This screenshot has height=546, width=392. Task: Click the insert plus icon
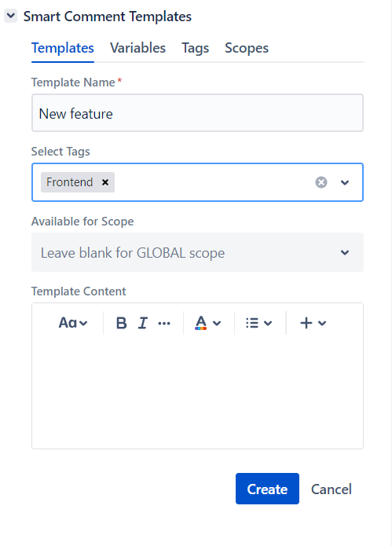coord(306,323)
